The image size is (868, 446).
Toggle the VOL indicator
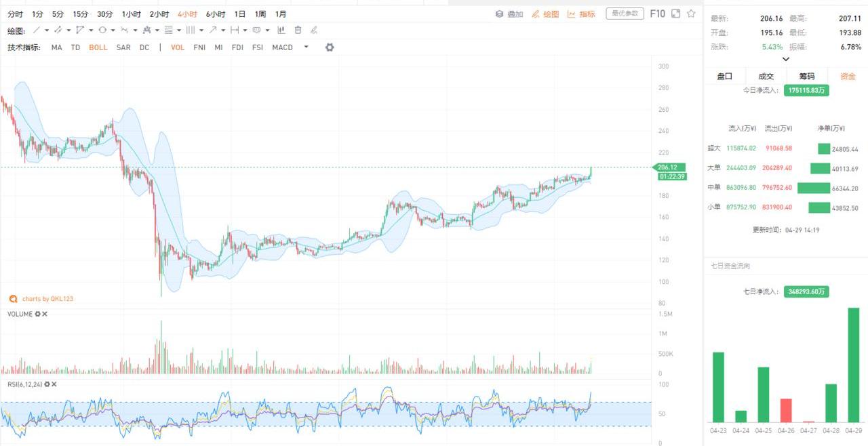(178, 47)
